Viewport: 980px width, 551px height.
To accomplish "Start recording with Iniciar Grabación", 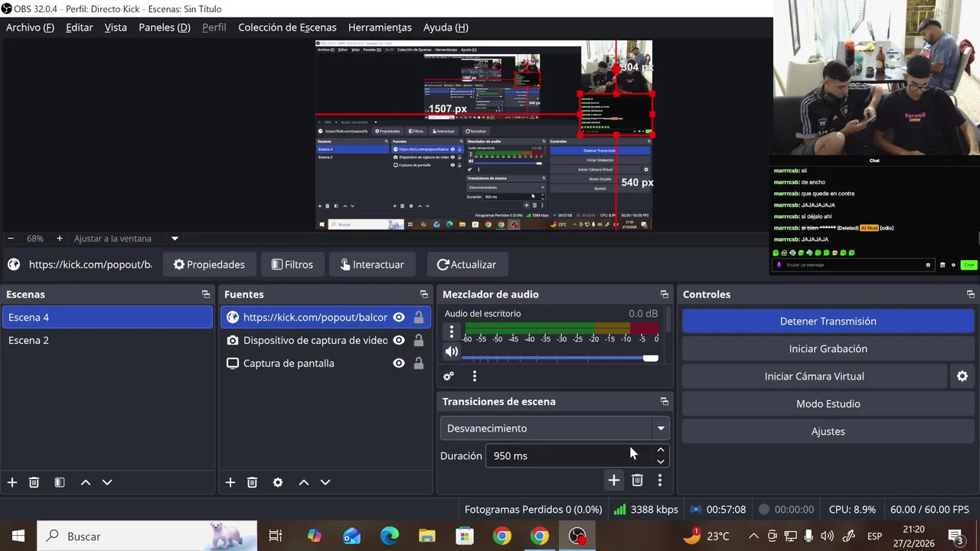I will [x=828, y=349].
